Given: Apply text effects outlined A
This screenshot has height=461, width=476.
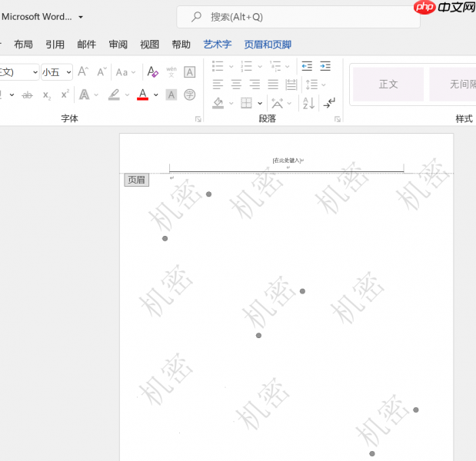Looking at the screenshot, I should 84,95.
